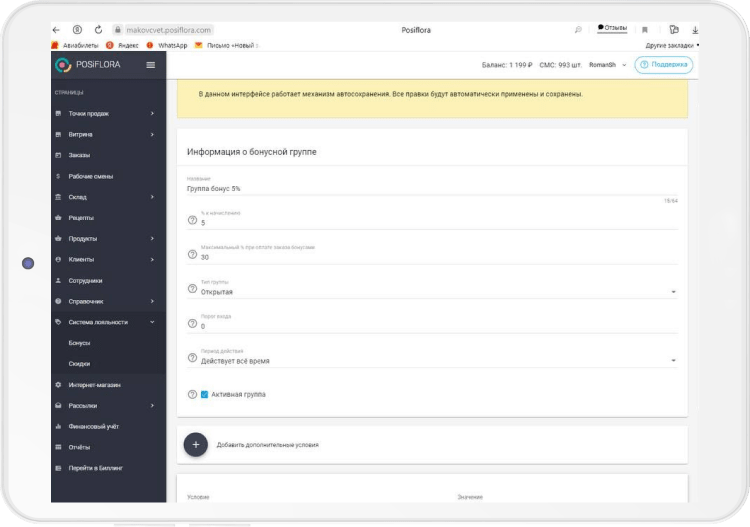This screenshot has width=750, height=527.
Task: Click the 'Интернет-магазин' gear icon
Action: tap(58, 384)
